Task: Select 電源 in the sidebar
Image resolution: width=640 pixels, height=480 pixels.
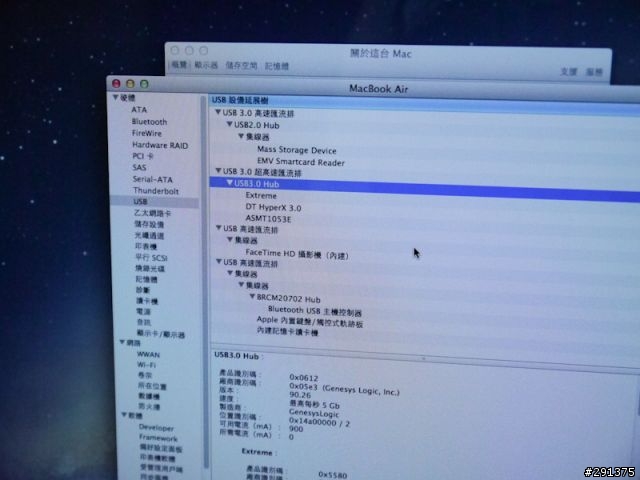Action: tap(144, 311)
